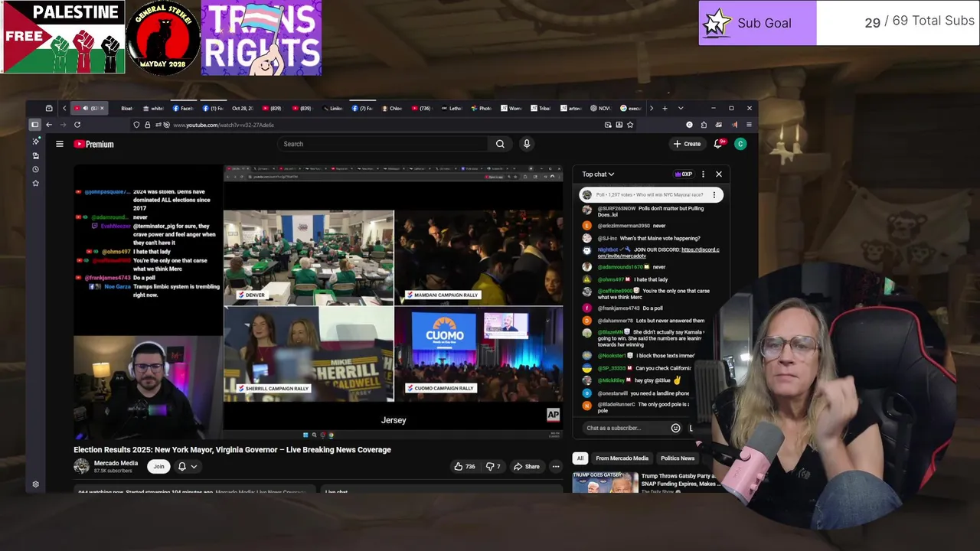The width and height of the screenshot is (980, 551).
Task: Open the list all tabs chevron
Action: (680, 108)
